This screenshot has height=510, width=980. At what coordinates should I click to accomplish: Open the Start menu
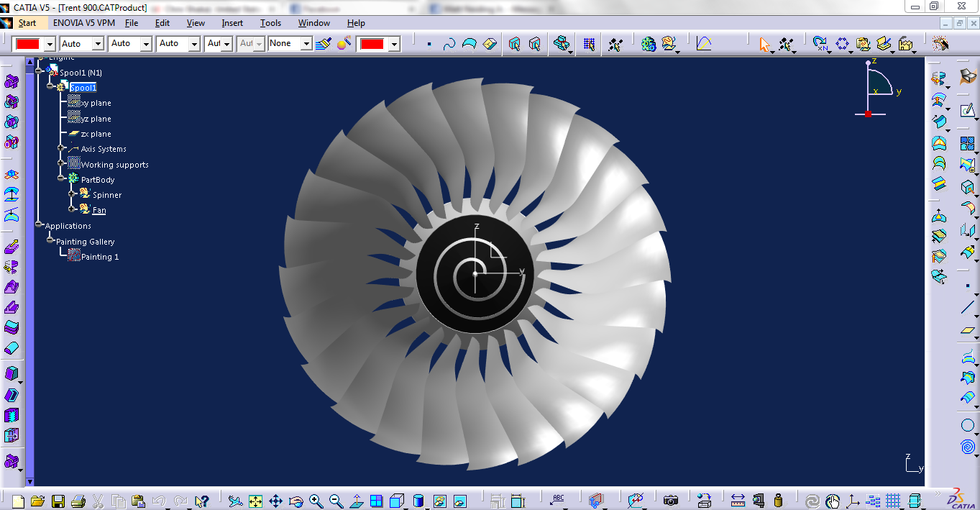[27, 23]
